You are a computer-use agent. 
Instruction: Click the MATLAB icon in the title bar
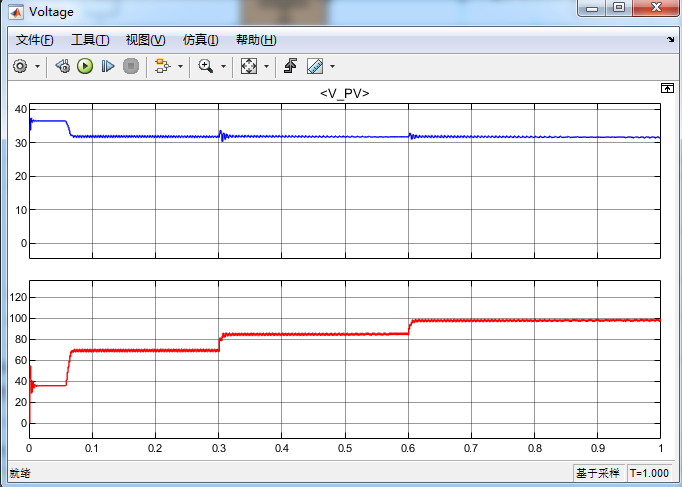[16, 12]
